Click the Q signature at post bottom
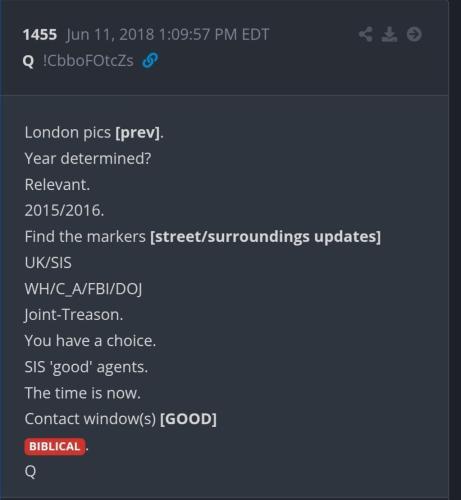 pyautogui.click(x=30, y=472)
